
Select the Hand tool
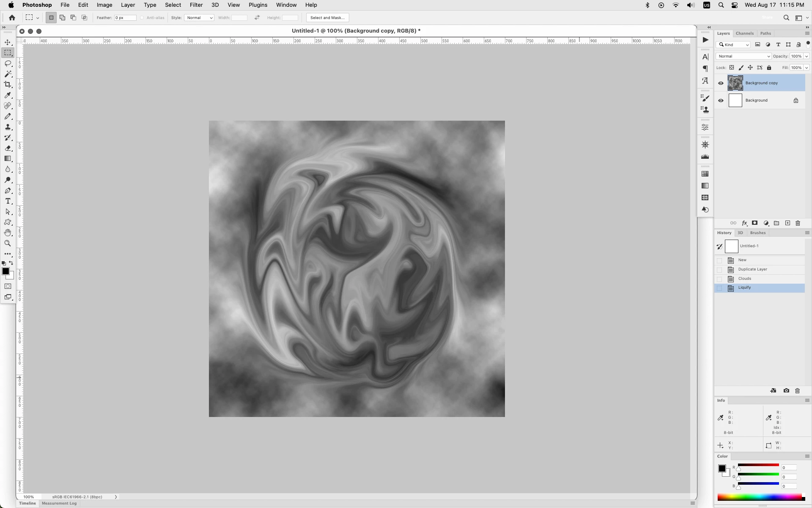8,233
